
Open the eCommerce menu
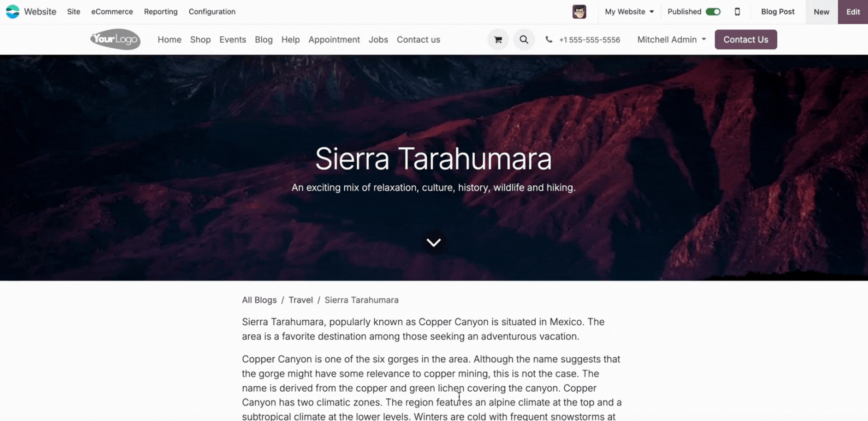click(x=112, y=12)
